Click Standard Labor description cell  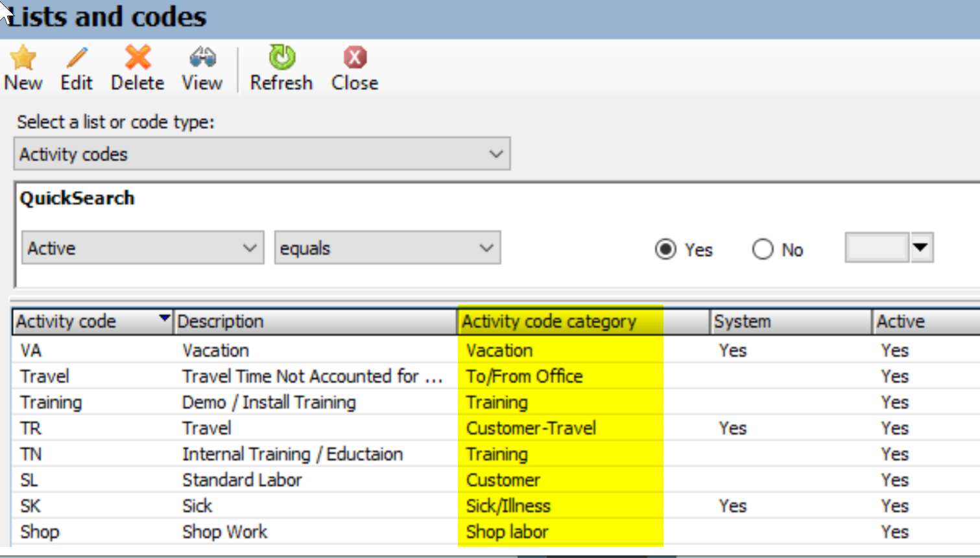(242, 480)
